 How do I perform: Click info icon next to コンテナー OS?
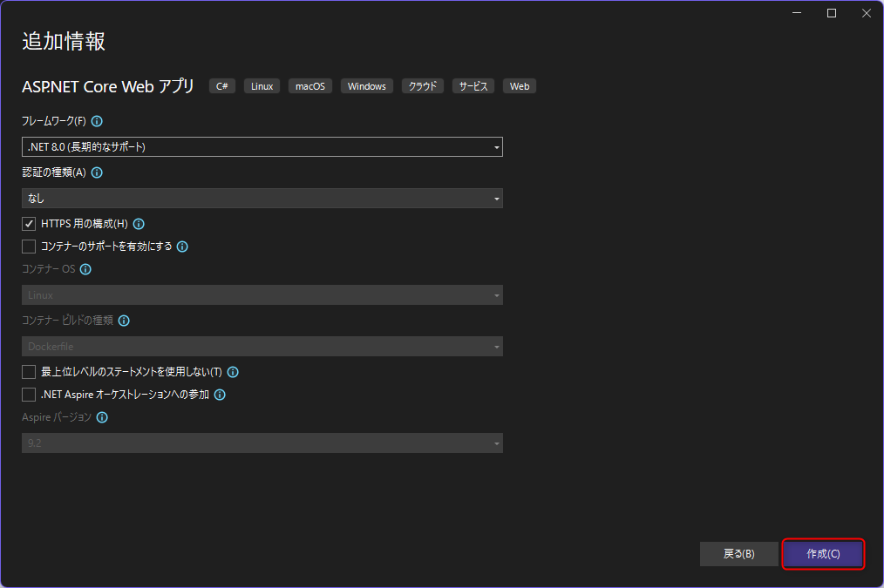85,269
